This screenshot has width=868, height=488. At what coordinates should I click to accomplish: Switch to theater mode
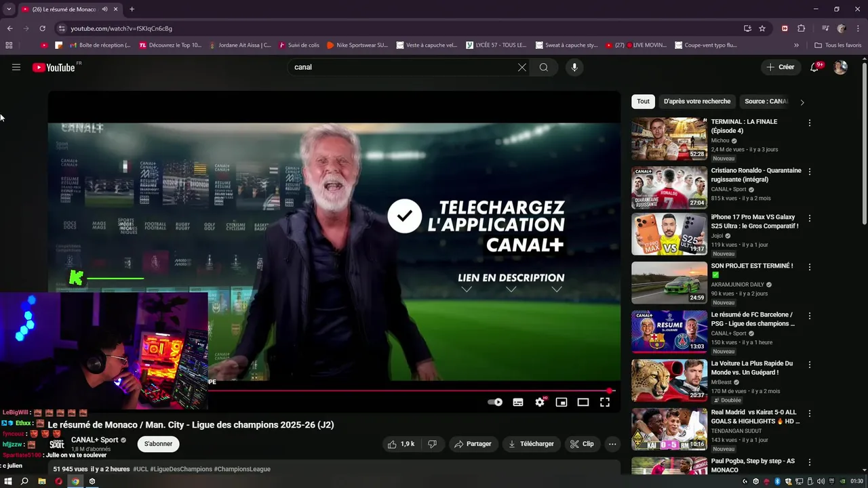[583, 402]
